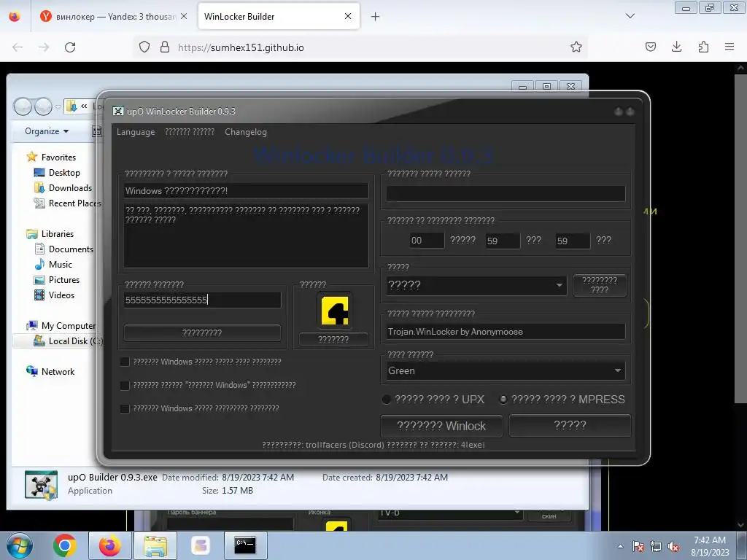List all tabs dropdown arrow
Image resolution: width=747 pixels, height=560 pixels.
click(630, 16)
